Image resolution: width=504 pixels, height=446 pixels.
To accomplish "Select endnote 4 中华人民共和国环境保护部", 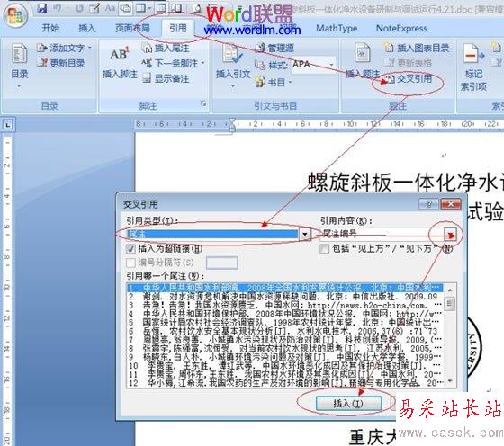I will (x=285, y=314).
